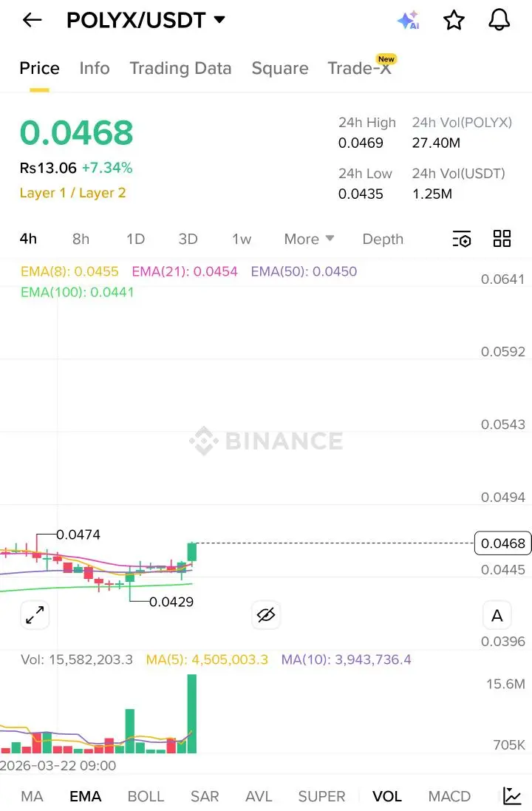Tap the auto-scale A button
This screenshot has width=532, height=811.
[x=497, y=616]
